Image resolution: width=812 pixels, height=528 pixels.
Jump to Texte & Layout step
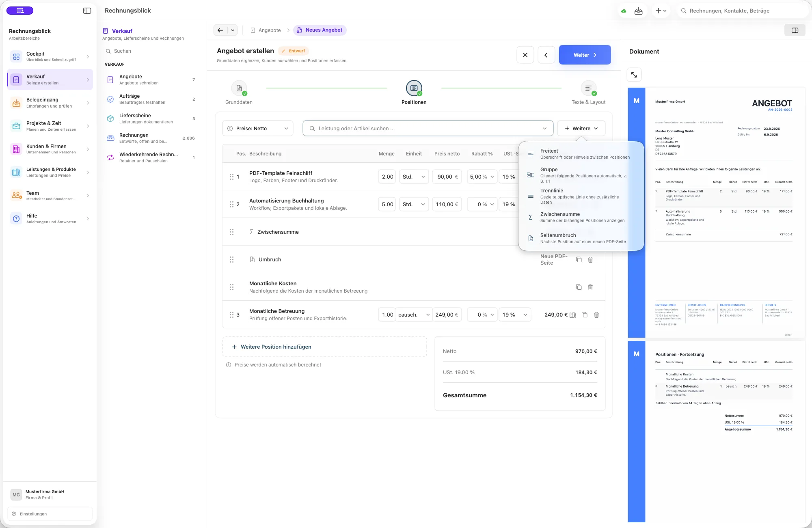click(x=588, y=93)
